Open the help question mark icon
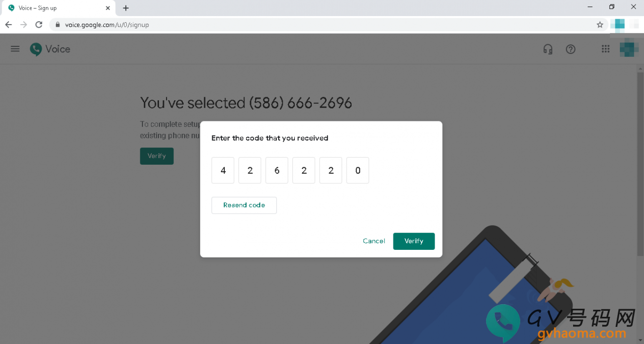 (x=571, y=49)
